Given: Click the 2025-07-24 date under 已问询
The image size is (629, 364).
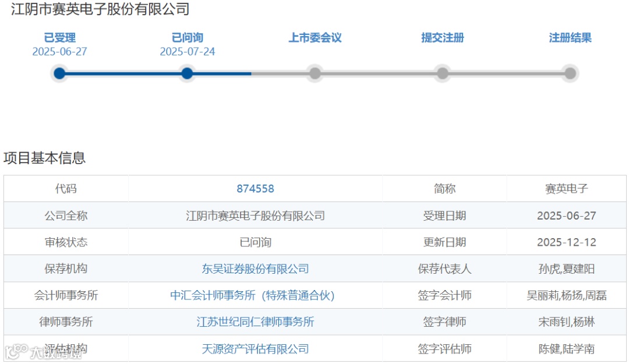Looking at the screenshot, I should point(188,52).
